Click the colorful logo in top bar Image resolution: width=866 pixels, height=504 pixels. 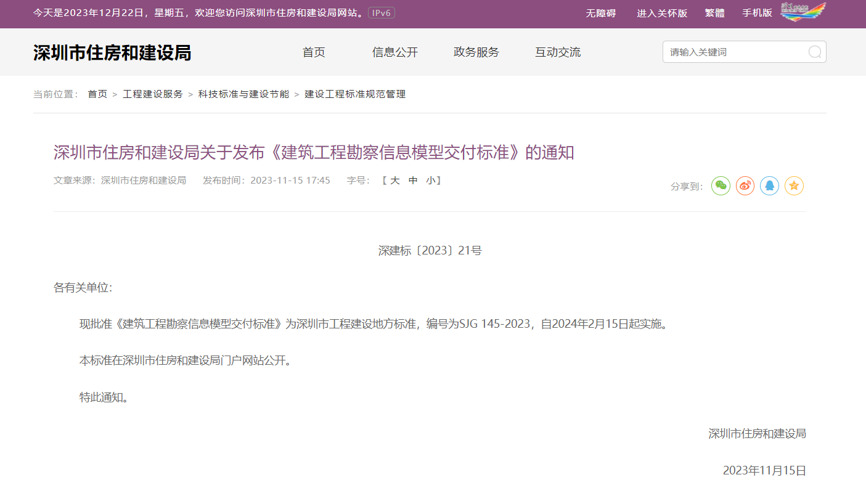click(x=803, y=12)
